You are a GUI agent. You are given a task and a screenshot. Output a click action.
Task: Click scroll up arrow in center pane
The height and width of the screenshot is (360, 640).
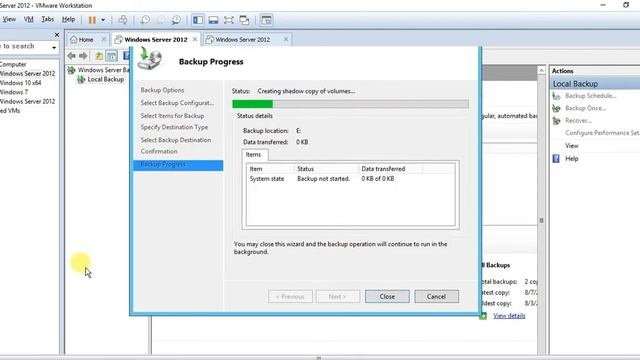(x=541, y=70)
